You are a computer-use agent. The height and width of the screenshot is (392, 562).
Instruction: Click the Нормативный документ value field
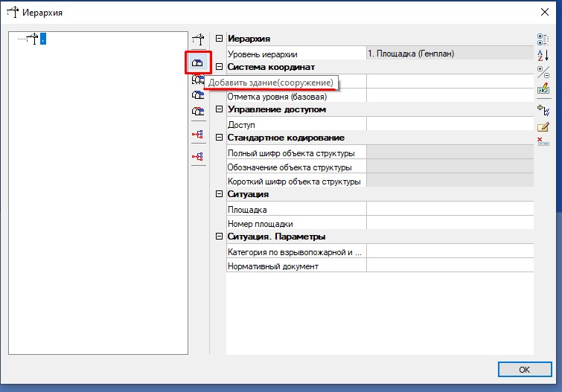[x=450, y=266]
